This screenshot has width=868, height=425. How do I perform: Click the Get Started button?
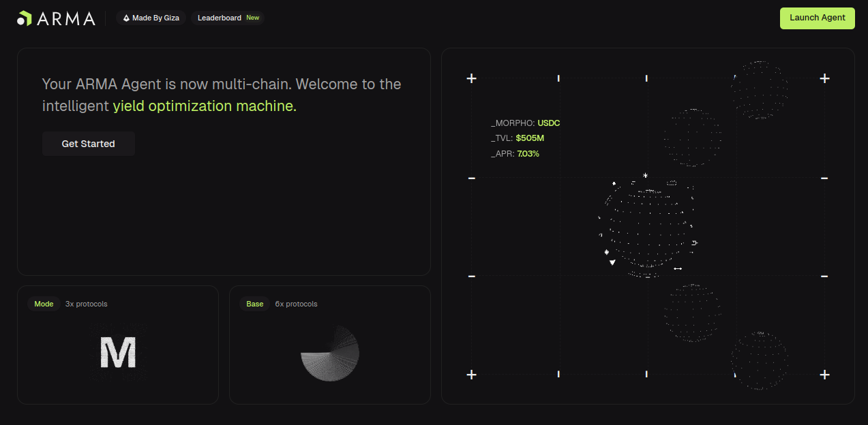point(89,144)
